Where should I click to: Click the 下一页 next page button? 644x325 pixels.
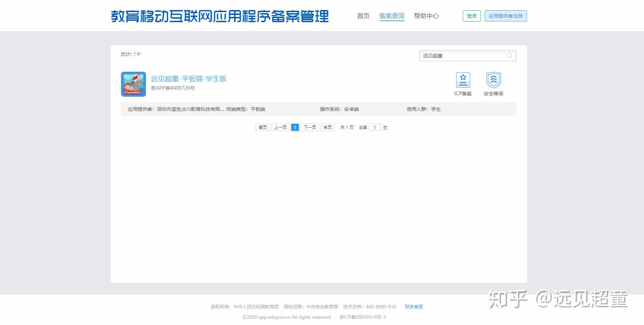coord(309,127)
